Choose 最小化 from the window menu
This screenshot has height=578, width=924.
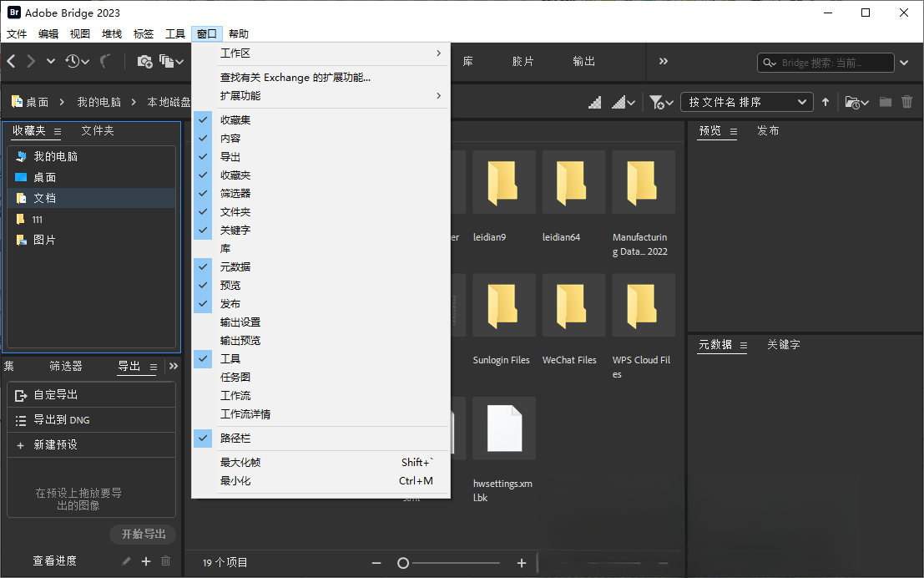click(321, 480)
